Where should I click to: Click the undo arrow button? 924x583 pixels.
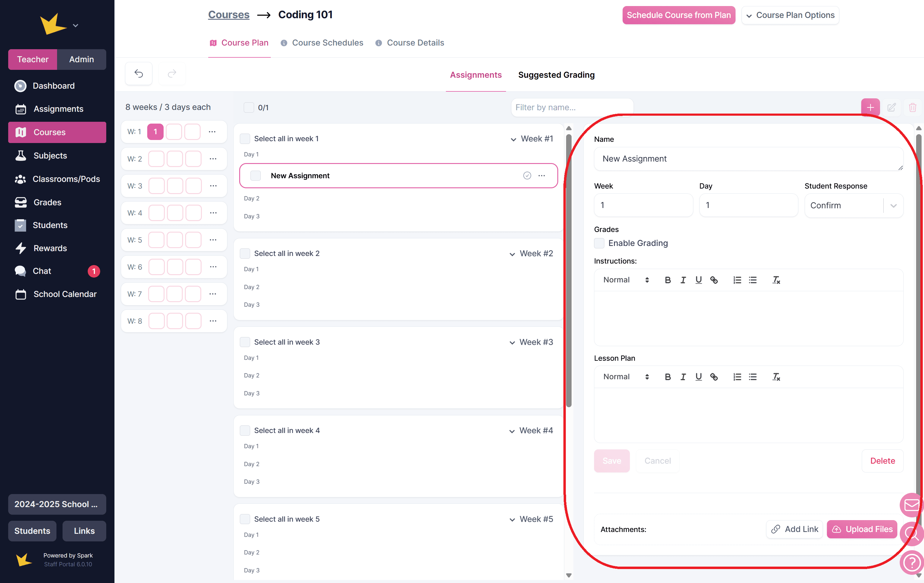coord(138,73)
